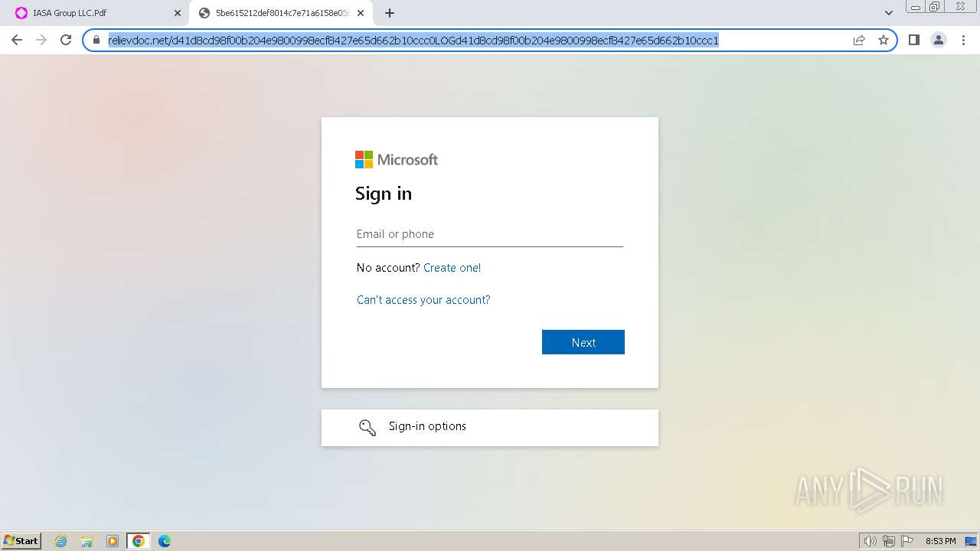Click the browser forward arrow

click(41, 40)
